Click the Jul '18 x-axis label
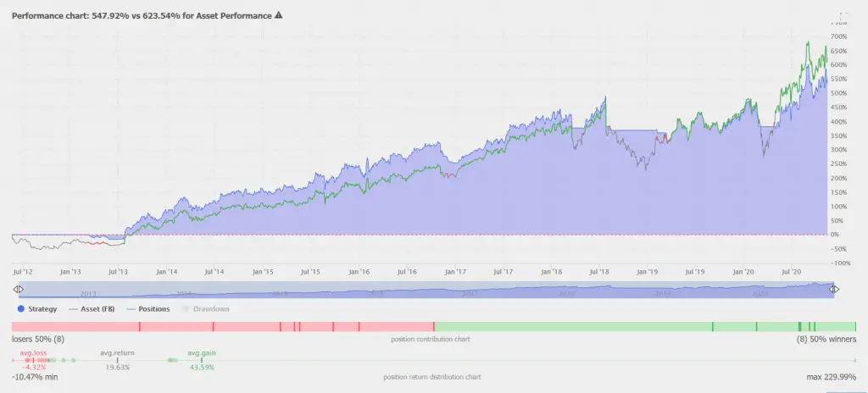 coord(599,272)
